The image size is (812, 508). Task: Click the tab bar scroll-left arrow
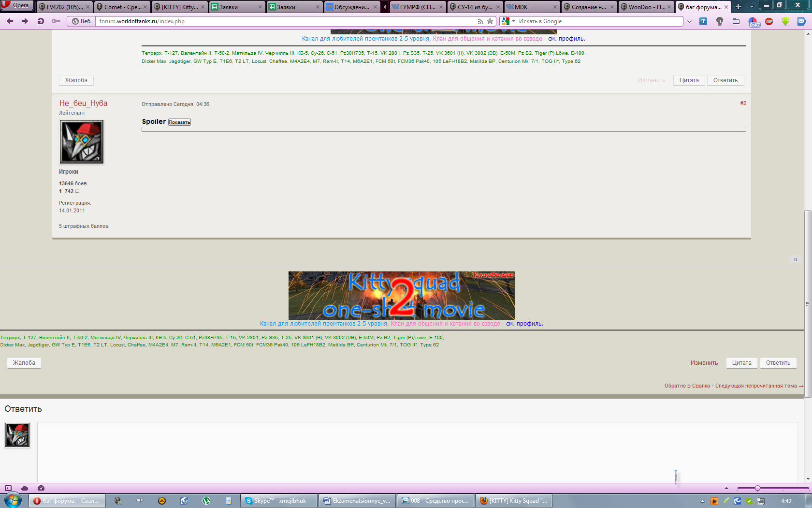coord(385,7)
